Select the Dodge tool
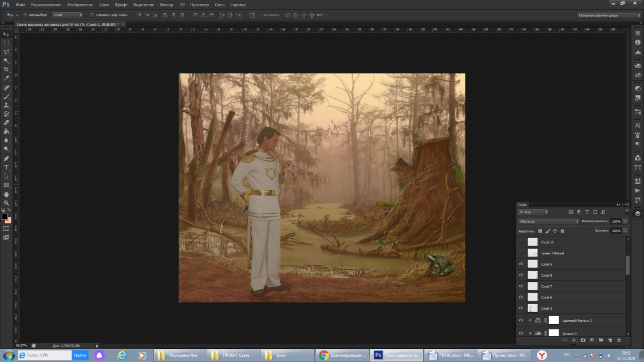This screenshot has width=644, height=362. coord(6,149)
